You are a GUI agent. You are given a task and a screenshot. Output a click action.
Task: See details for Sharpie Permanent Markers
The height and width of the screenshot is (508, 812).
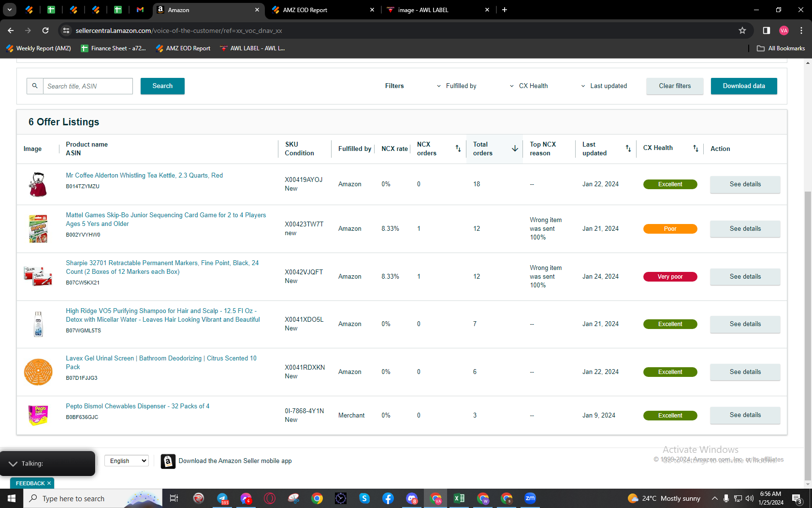tap(745, 277)
